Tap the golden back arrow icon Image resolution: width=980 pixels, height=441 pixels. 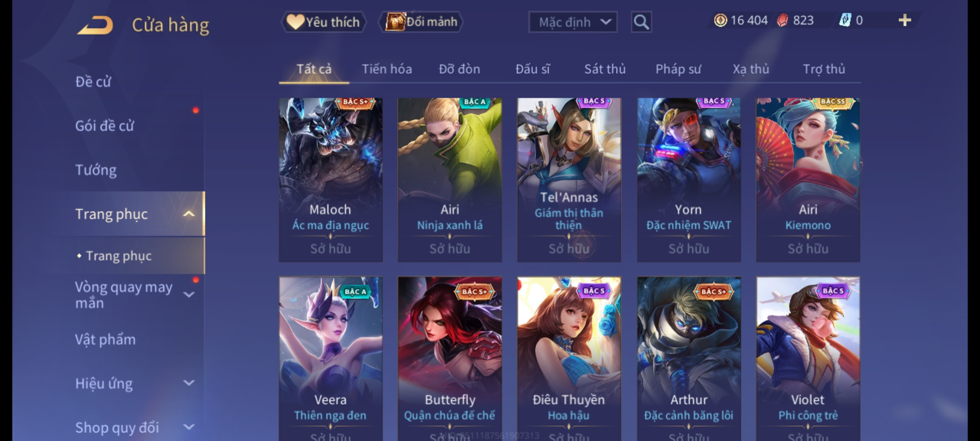click(x=95, y=25)
